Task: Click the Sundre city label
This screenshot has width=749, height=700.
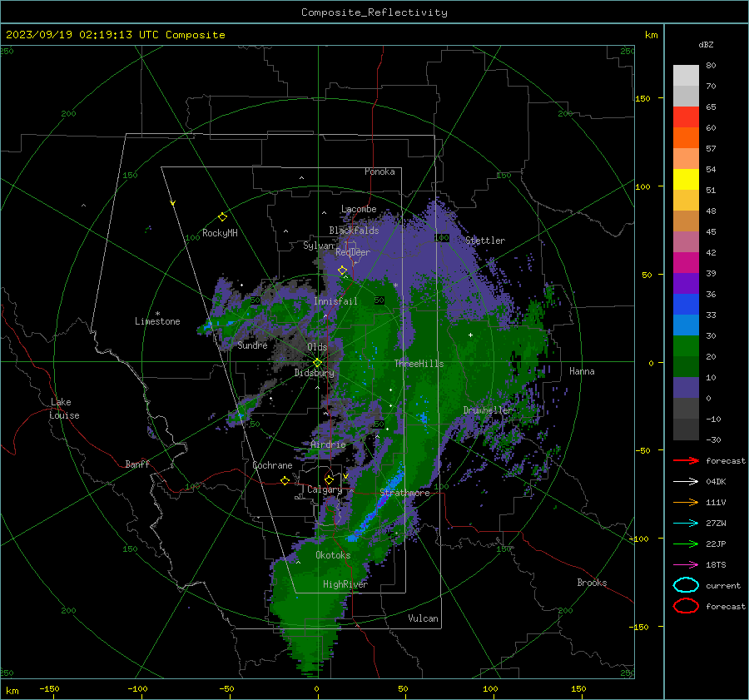Action: (252, 345)
